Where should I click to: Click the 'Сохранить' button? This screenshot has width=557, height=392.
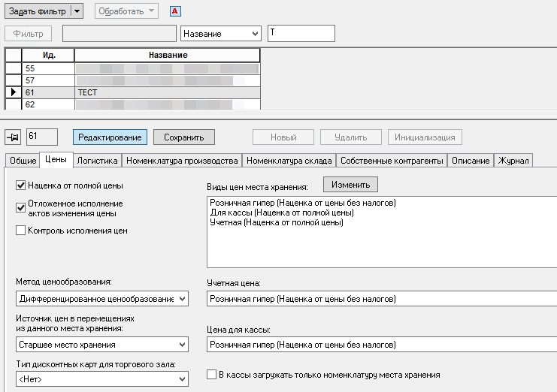[184, 137]
